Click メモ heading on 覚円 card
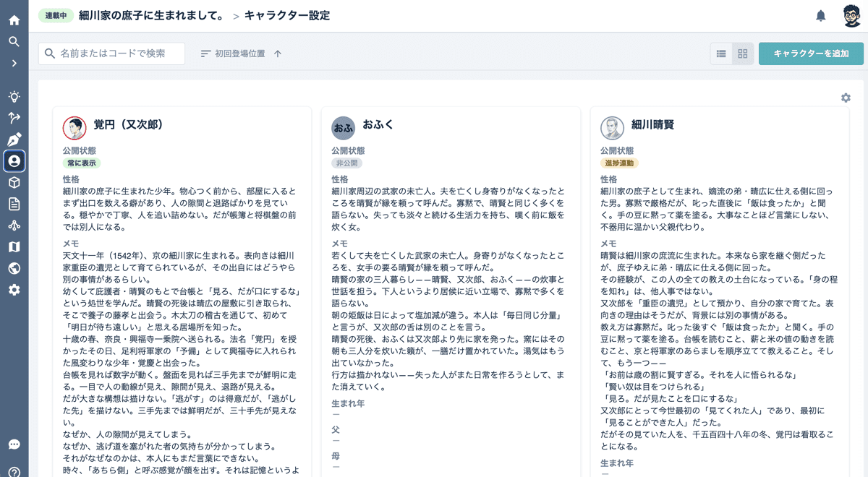868x477 pixels. [71, 244]
